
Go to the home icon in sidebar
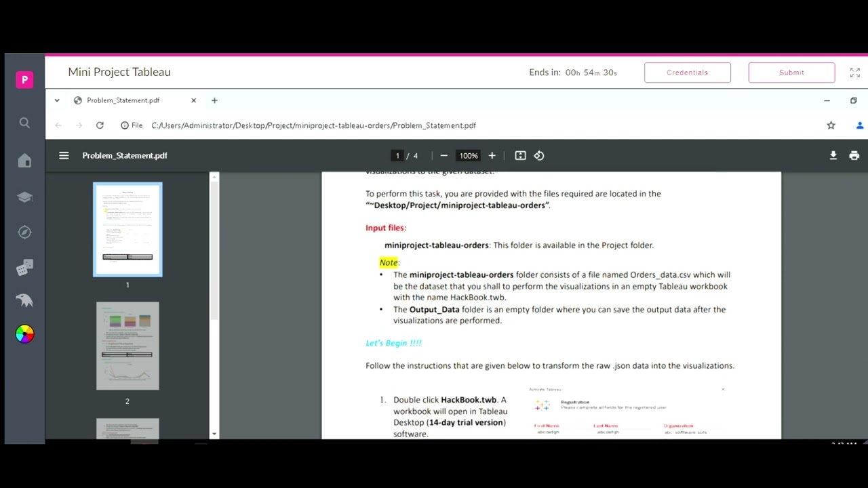[24, 161]
